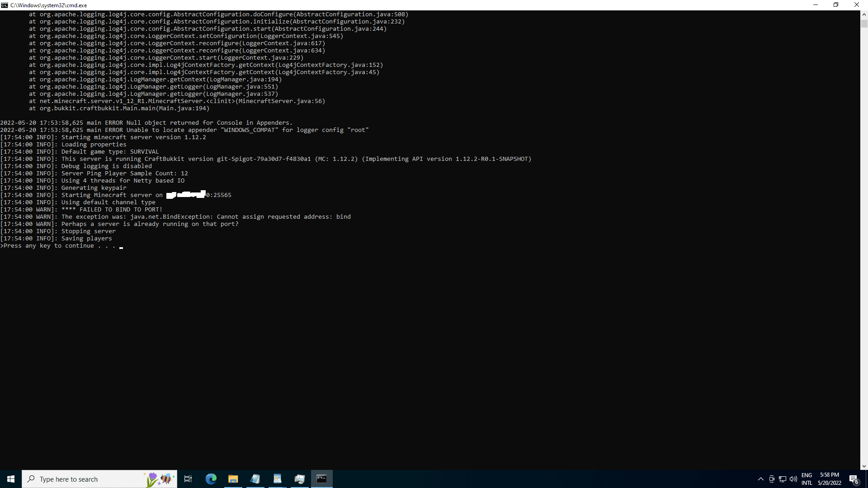
Task: Click the active Command Prompt taskbar icon
Action: point(322,479)
